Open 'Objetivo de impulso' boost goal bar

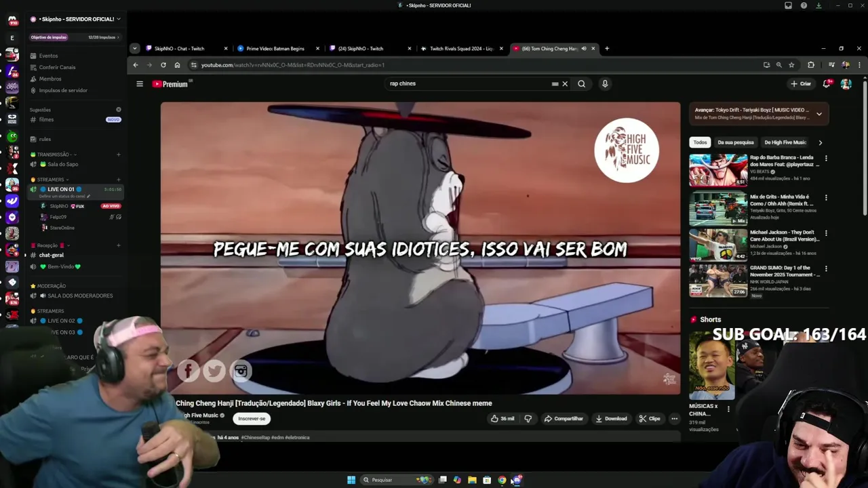[75, 37]
